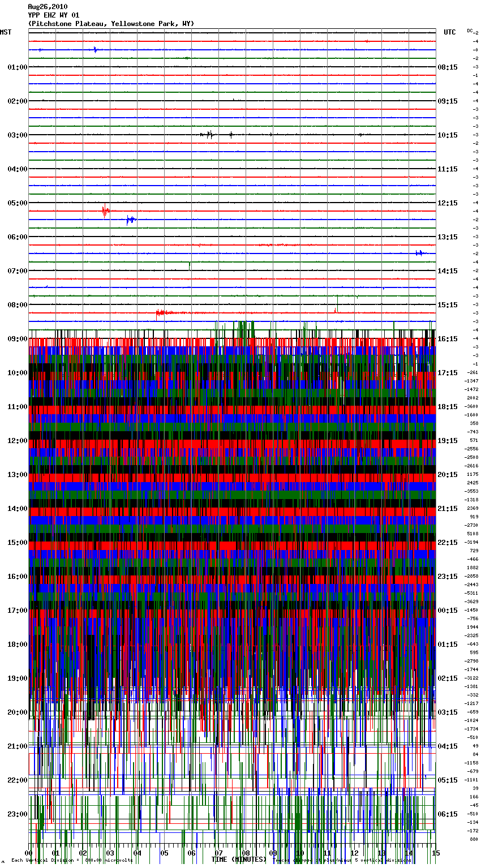481x868 pixels.
Task: Click the 00:15 UTC time label
Action: click(448, 611)
